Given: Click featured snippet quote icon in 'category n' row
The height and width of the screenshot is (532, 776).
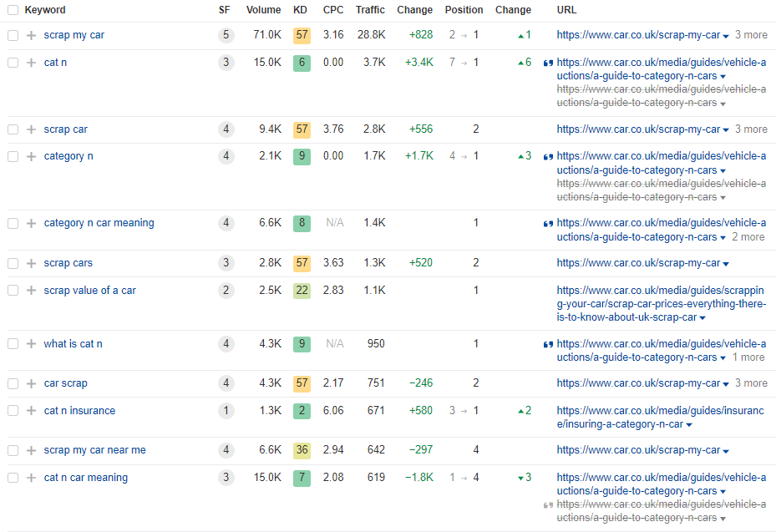Looking at the screenshot, I should (548, 157).
